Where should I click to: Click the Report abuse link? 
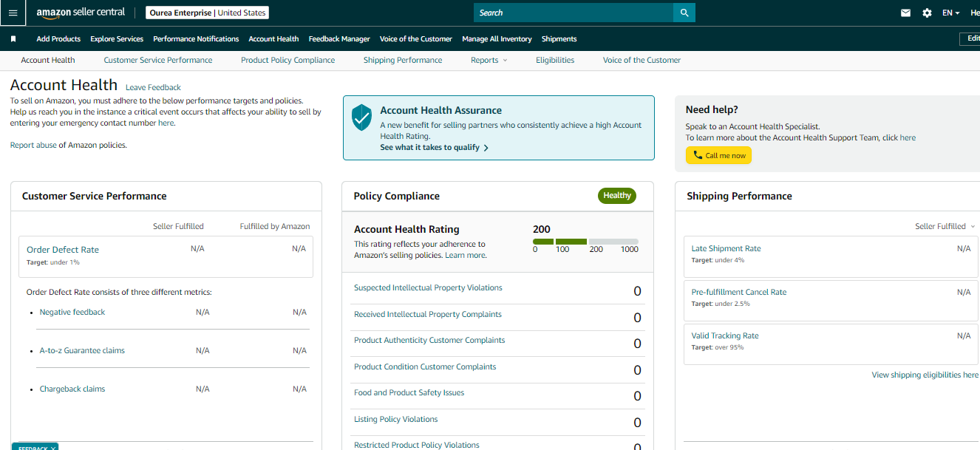tap(33, 145)
